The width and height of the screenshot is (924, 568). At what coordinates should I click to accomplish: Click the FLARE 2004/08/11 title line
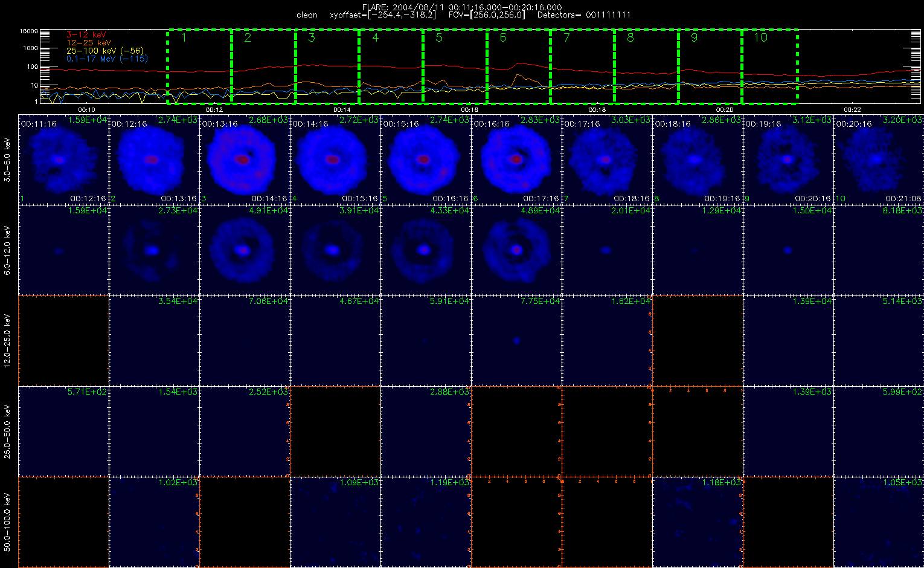462,7
